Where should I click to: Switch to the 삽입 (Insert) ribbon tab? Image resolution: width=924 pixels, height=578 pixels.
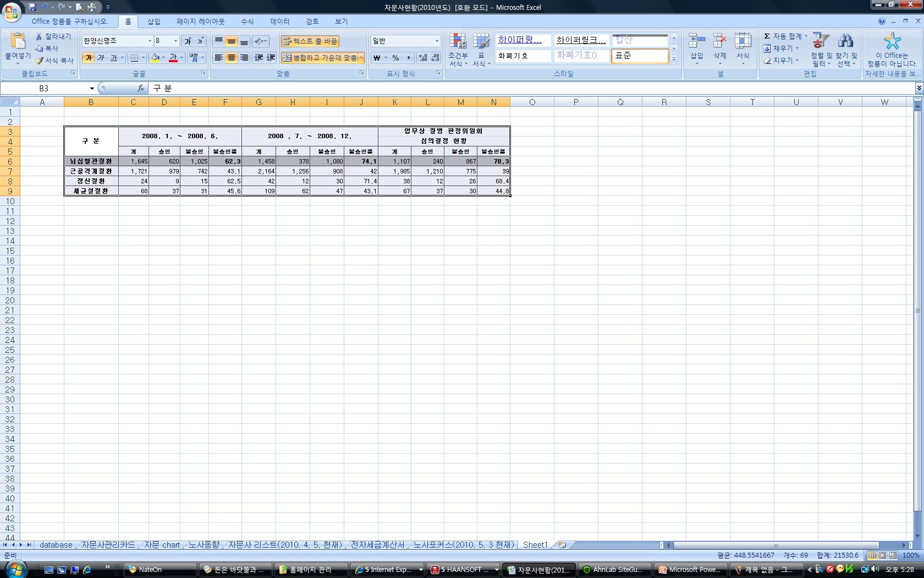(154, 21)
